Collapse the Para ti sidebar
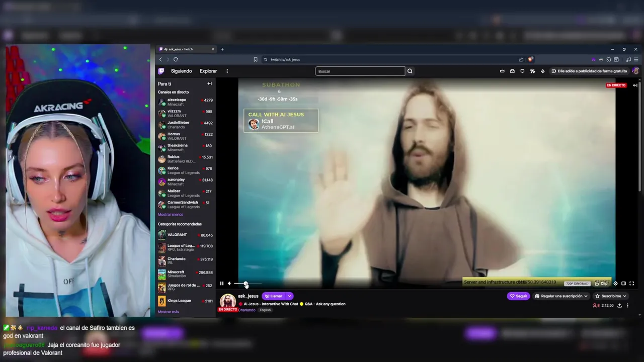The image size is (644, 362). tap(209, 83)
